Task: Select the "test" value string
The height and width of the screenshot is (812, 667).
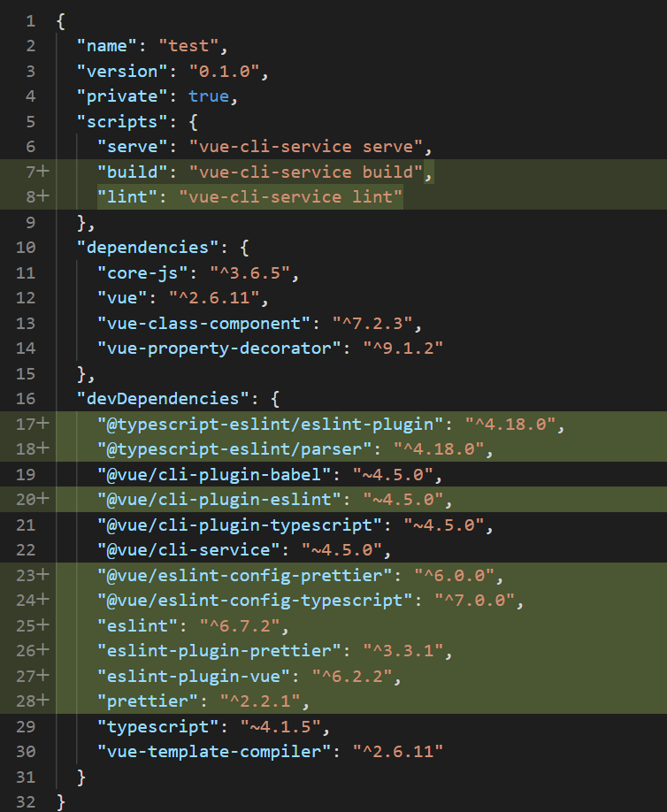Action: pos(188,46)
